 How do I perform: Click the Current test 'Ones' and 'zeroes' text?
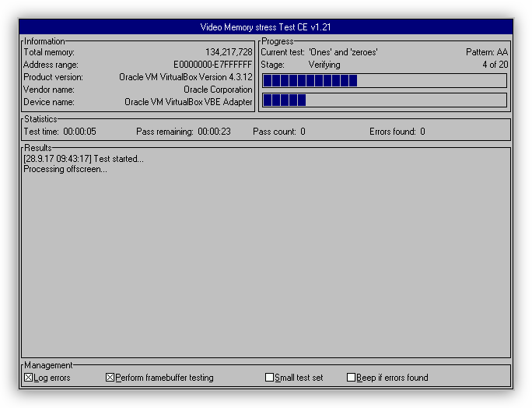coord(343,52)
